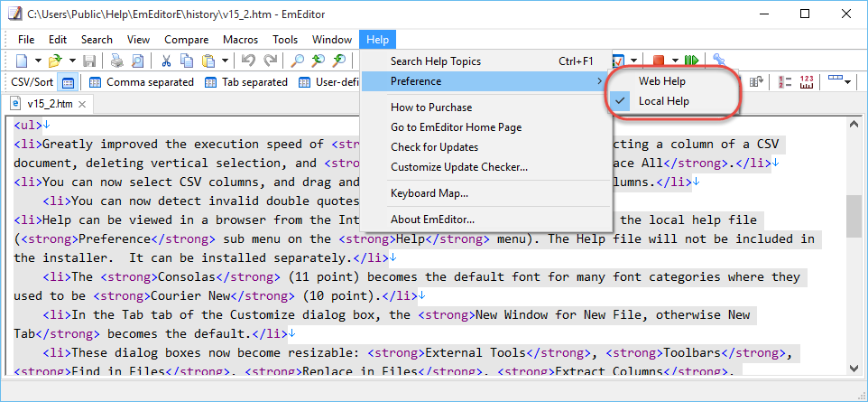Click the red Record macro icon
Viewport: 868px width, 402px height.
[658, 60]
